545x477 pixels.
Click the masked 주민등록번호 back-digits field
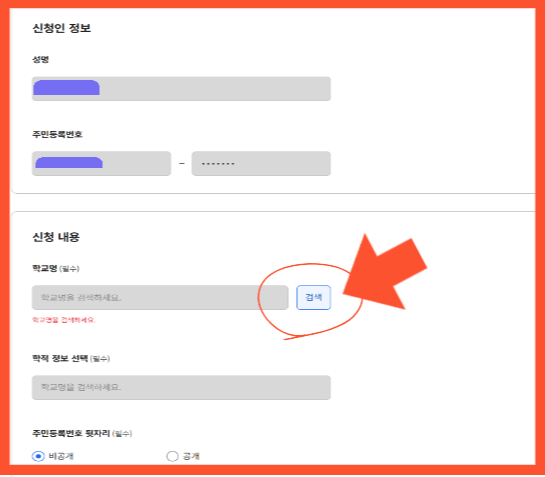coord(261,163)
